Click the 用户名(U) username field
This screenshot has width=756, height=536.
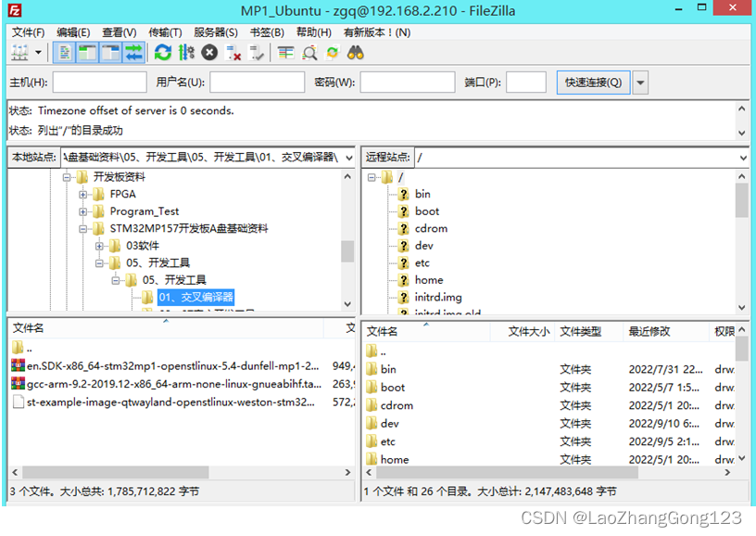257,82
